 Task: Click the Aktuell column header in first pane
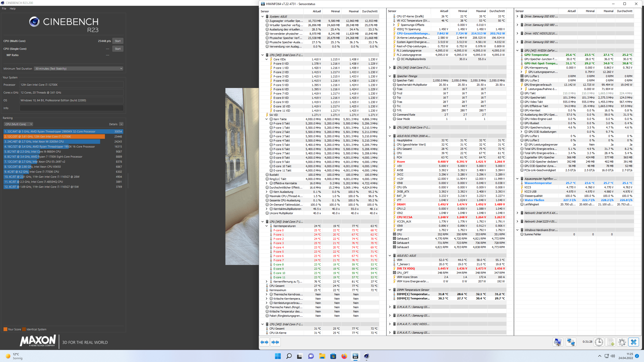[x=313, y=11]
